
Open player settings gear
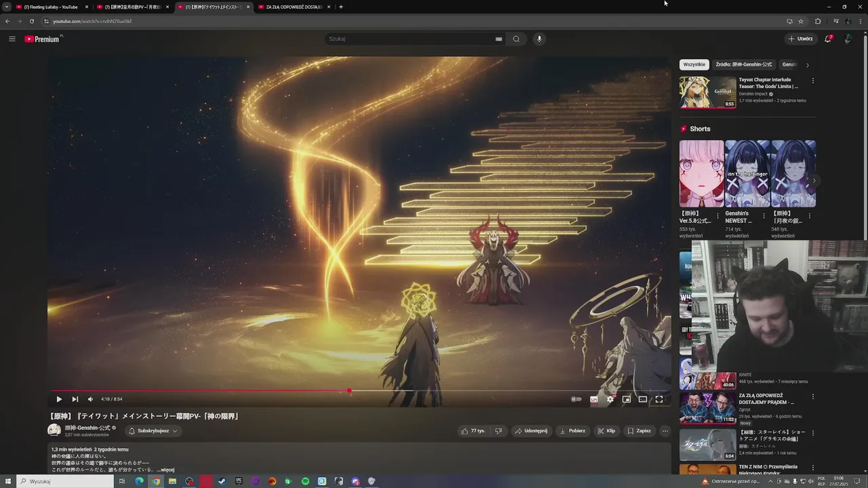(x=610, y=399)
